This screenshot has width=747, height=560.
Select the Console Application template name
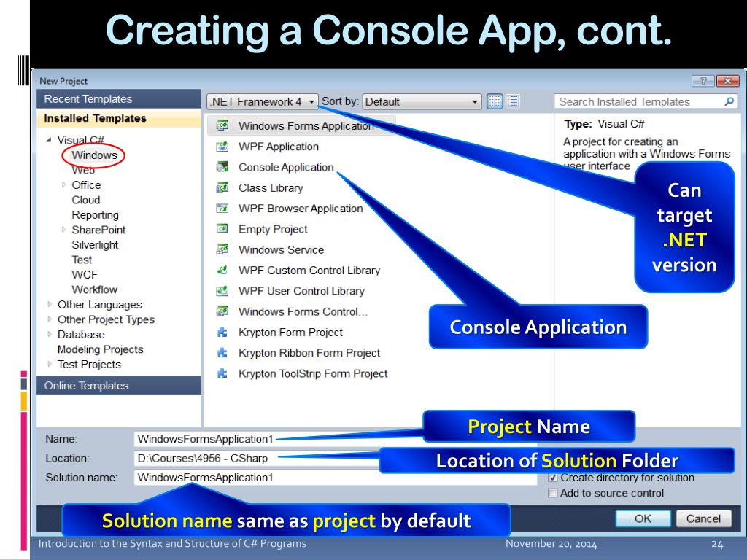[x=286, y=167]
